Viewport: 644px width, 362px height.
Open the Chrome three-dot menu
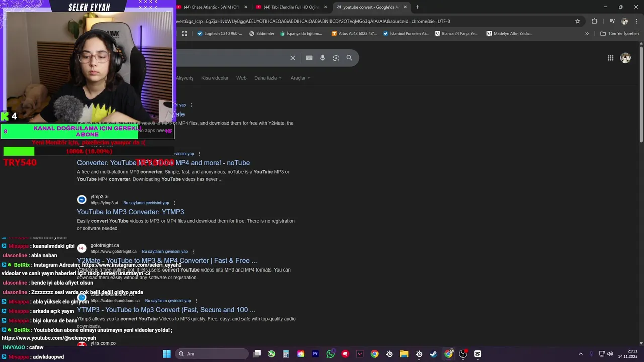pos(635,21)
